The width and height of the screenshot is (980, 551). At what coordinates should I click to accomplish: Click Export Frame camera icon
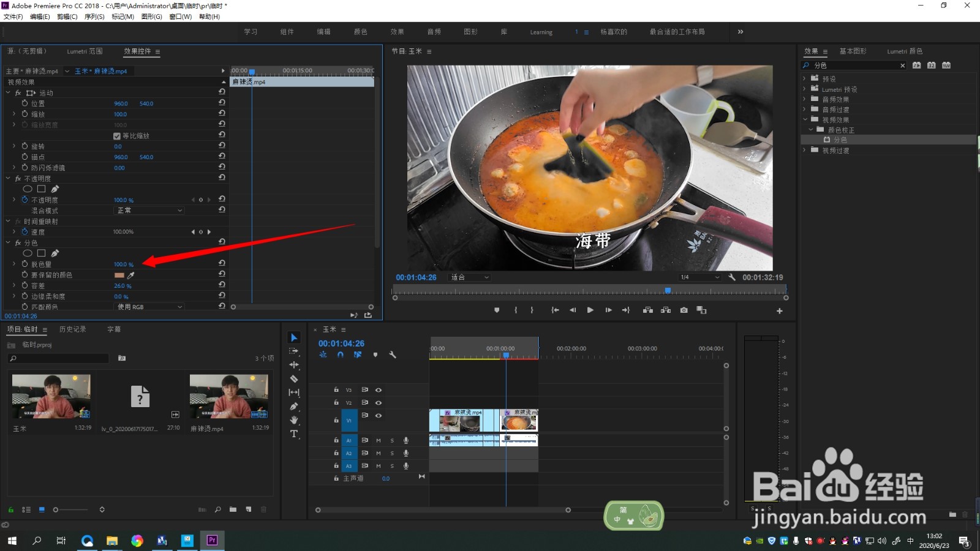click(x=684, y=310)
